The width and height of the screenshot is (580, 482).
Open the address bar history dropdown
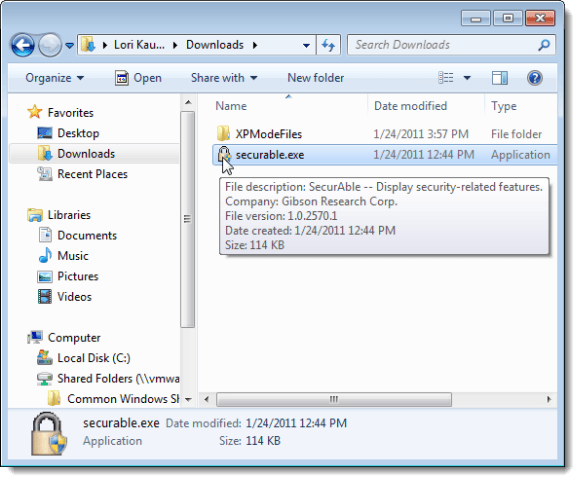point(306,45)
